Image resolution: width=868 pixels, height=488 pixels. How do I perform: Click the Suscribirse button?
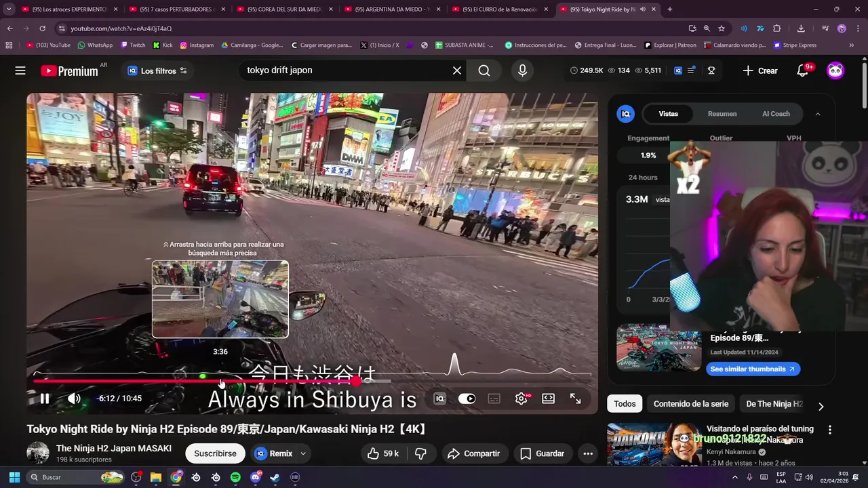point(215,453)
